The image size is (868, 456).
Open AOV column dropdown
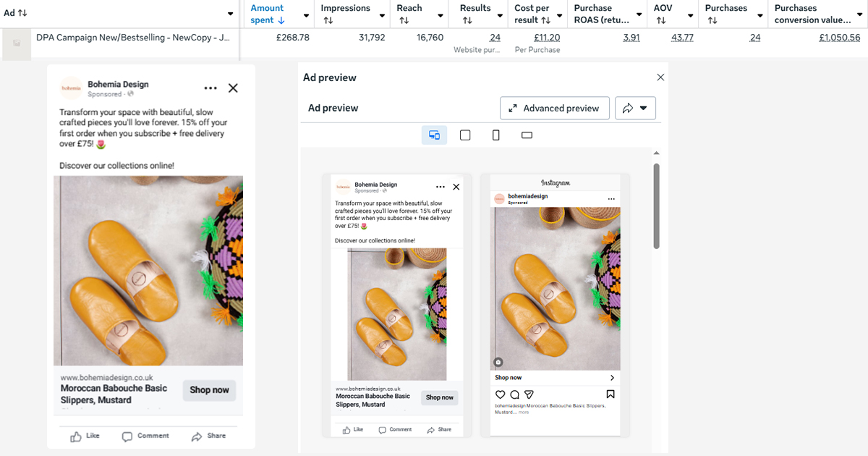691,14
